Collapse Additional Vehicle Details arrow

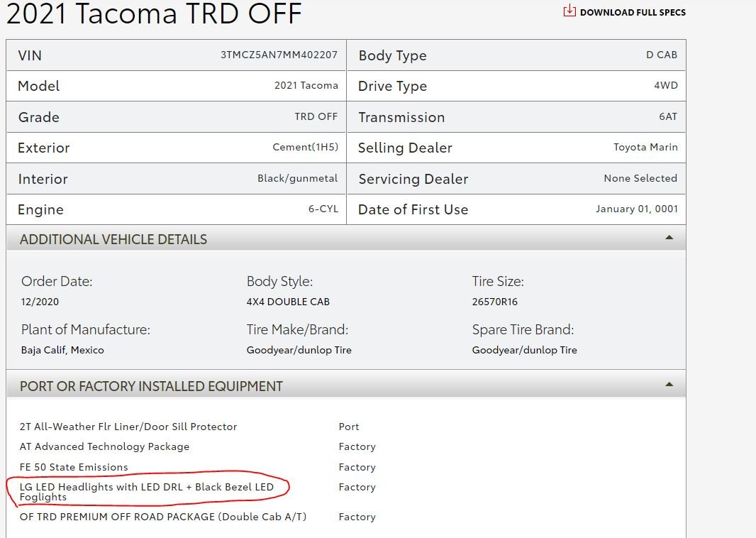(669, 238)
